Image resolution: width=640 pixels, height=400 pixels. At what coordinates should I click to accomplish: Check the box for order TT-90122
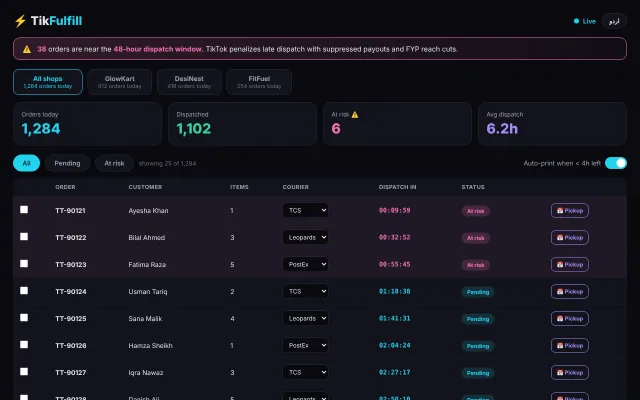tap(24, 237)
